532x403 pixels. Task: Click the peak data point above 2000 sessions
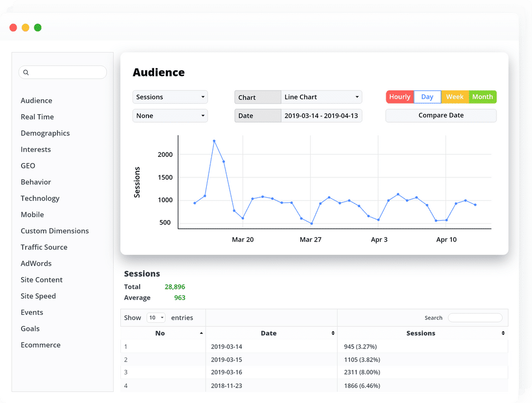point(214,141)
